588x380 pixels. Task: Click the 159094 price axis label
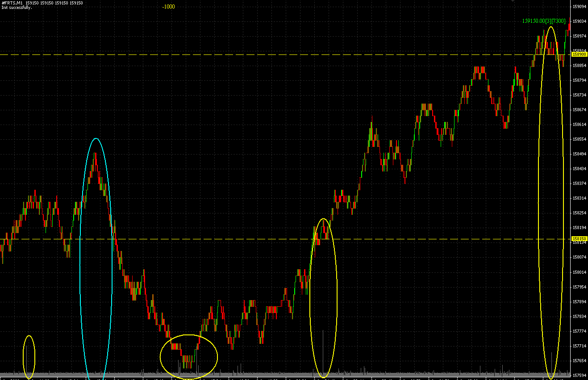(580, 7)
